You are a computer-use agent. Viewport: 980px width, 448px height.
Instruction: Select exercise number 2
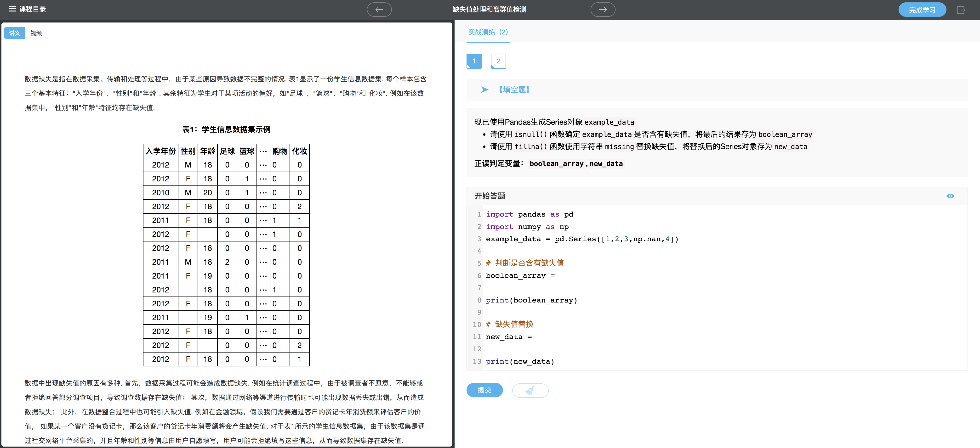point(498,61)
